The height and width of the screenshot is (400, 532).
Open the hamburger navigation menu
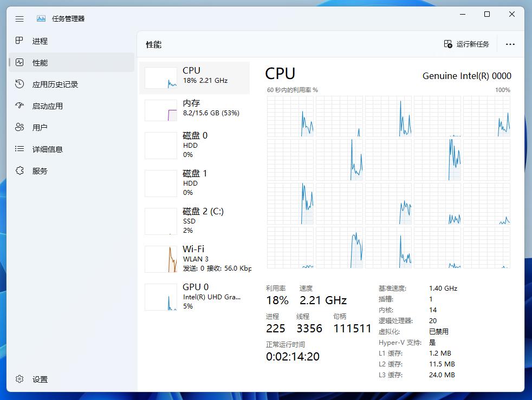tap(20, 18)
